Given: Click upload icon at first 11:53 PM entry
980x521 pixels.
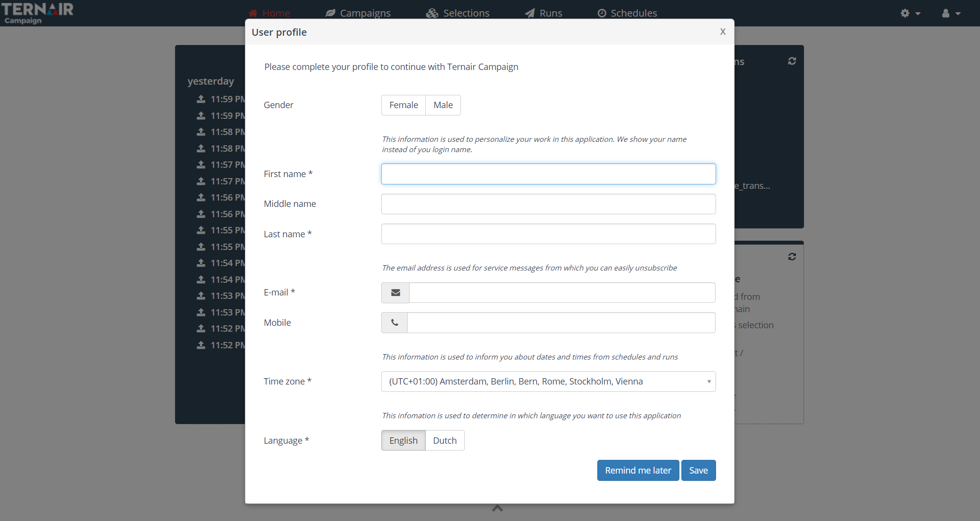Looking at the screenshot, I should 201,295.
